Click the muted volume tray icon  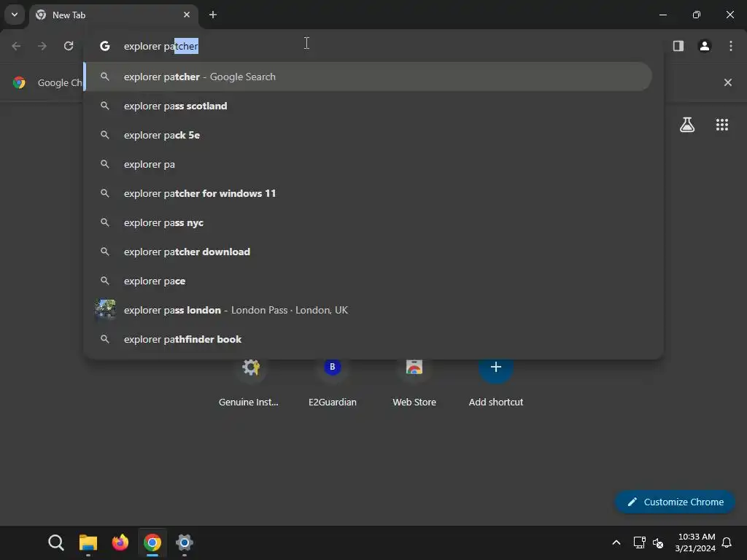(658, 542)
